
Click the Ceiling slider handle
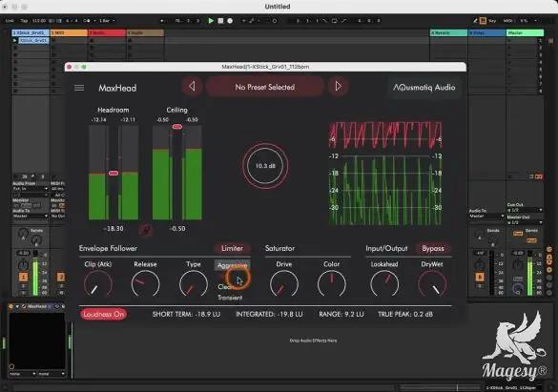click(176, 127)
